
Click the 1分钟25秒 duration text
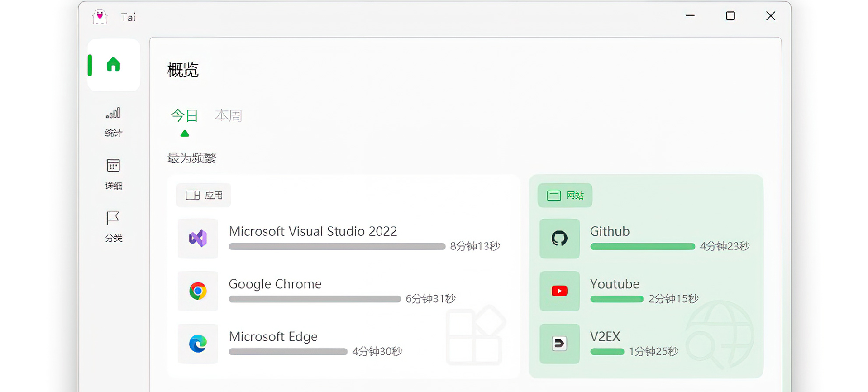[653, 351]
